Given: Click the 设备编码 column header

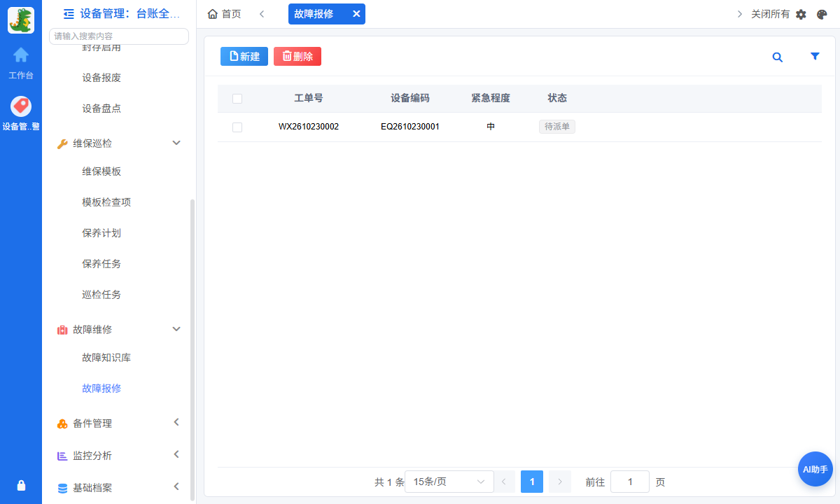Looking at the screenshot, I should tap(410, 99).
